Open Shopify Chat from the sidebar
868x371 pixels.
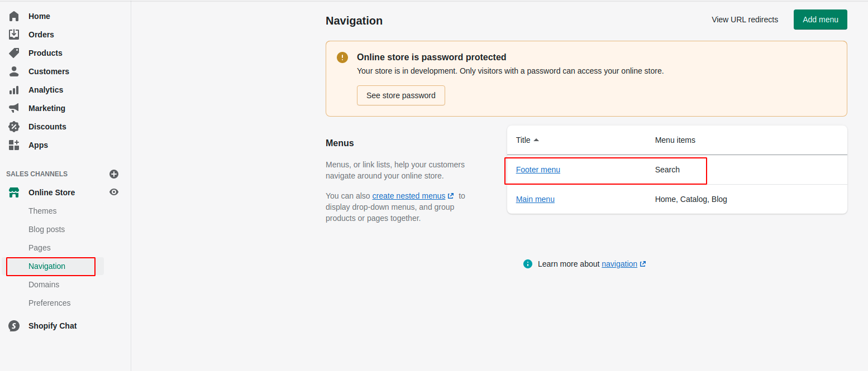53,326
